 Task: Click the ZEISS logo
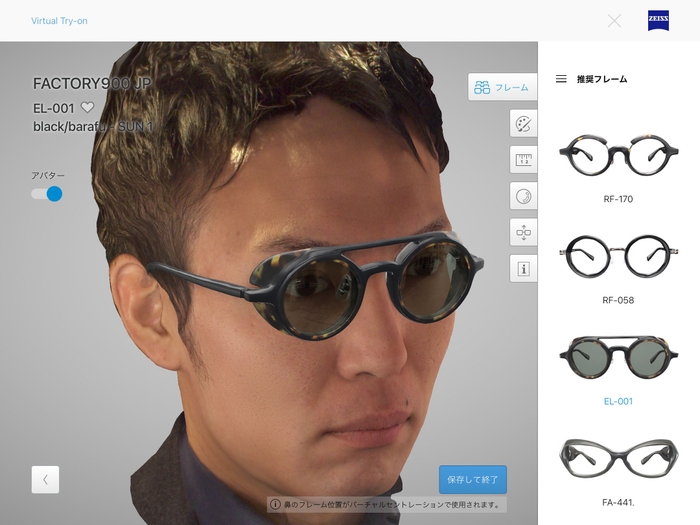658,20
